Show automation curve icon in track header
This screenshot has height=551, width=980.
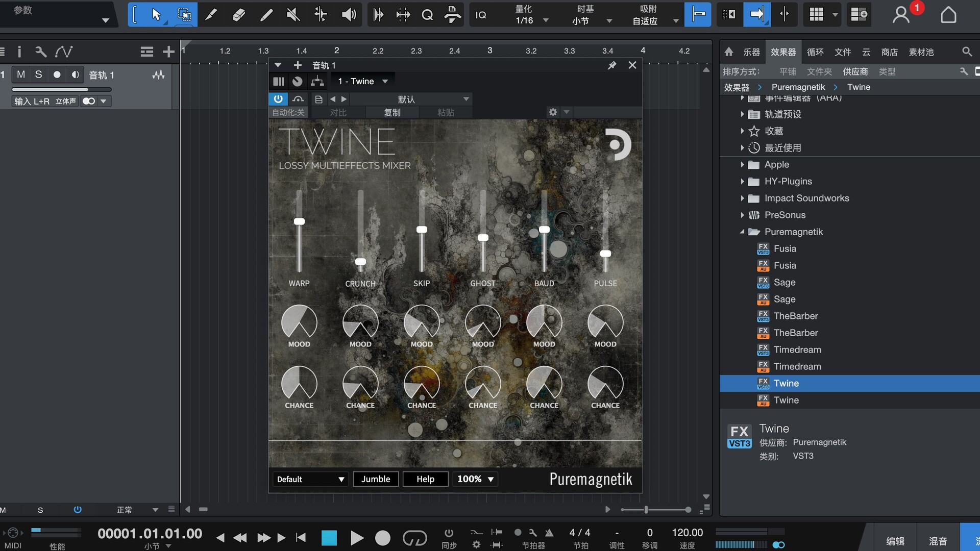tap(64, 52)
